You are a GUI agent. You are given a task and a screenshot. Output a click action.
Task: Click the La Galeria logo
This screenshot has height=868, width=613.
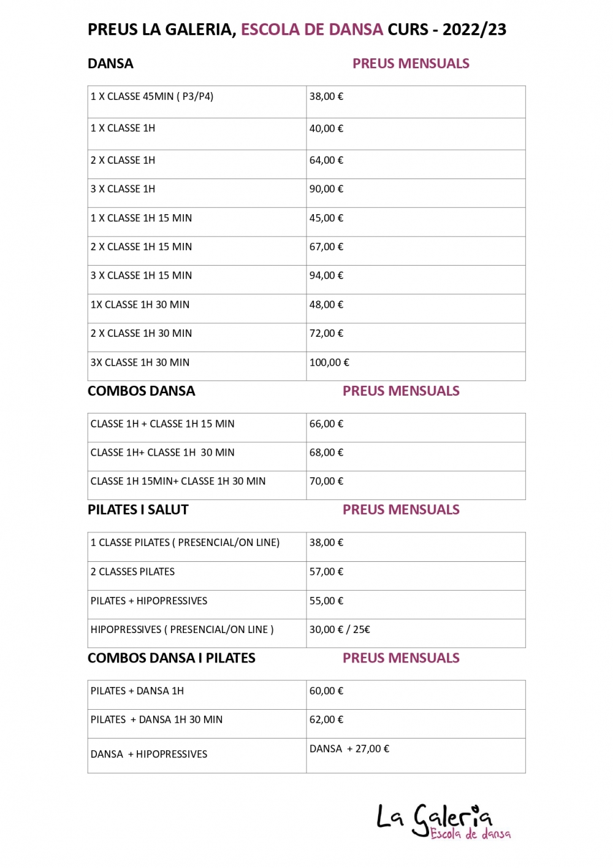443,821
